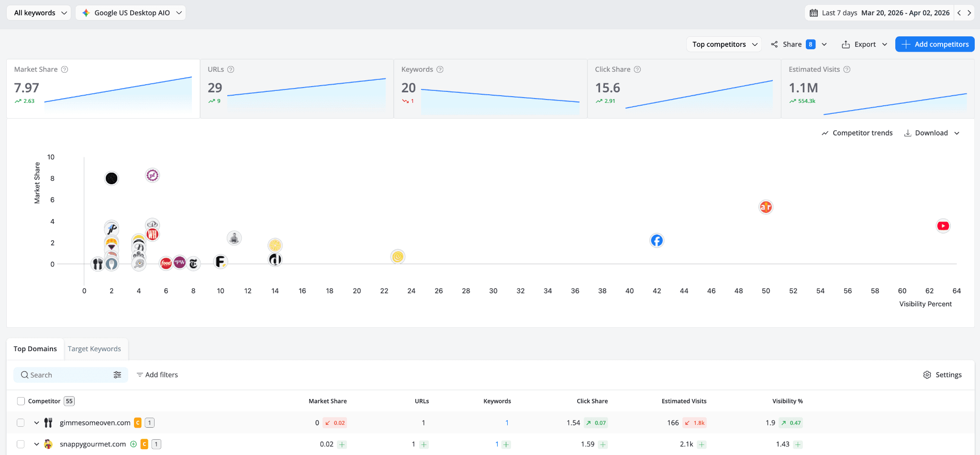
Task: Open Add filters for the table
Action: pos(157,375)
